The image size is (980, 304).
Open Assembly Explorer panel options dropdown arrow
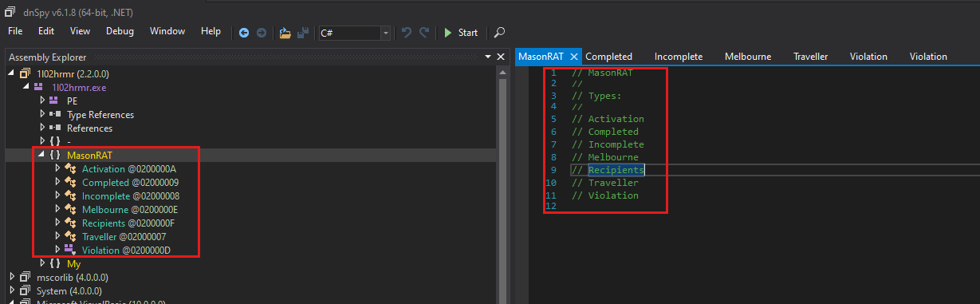click(488, 57)
